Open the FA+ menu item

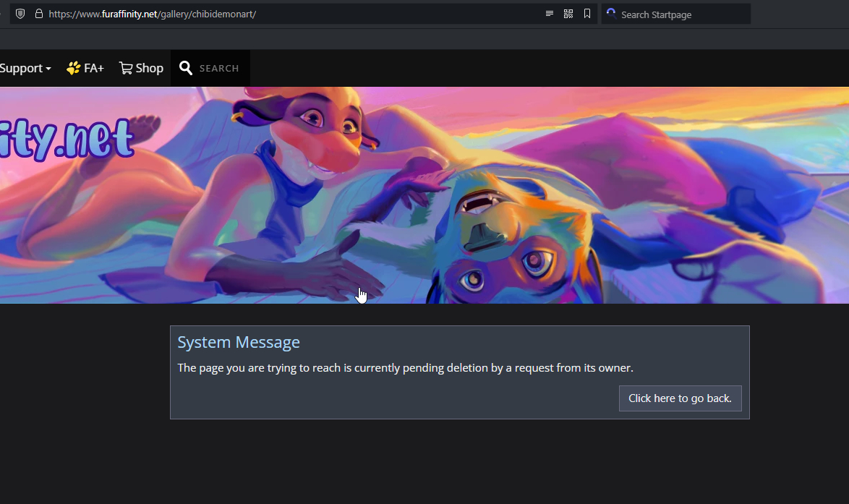(93, 68)
